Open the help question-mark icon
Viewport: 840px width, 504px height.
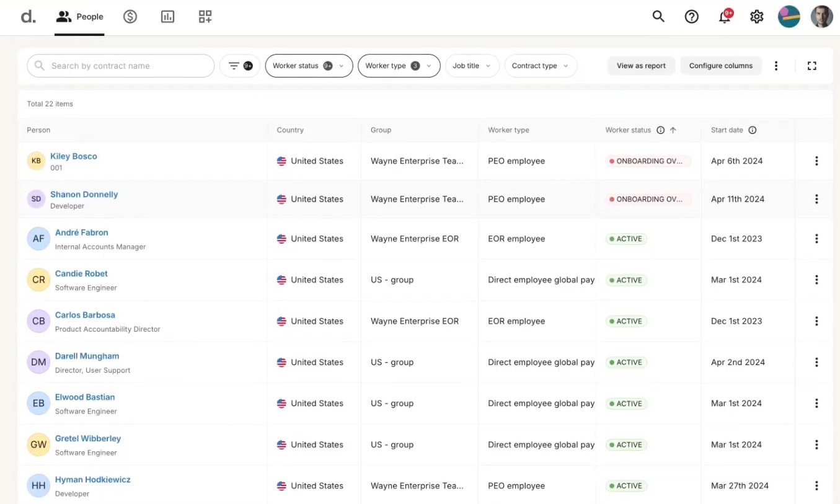click(691, 17)
